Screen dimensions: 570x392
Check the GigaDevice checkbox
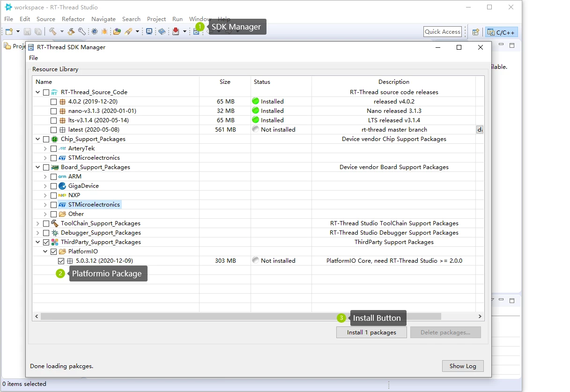tap(53, 186)
